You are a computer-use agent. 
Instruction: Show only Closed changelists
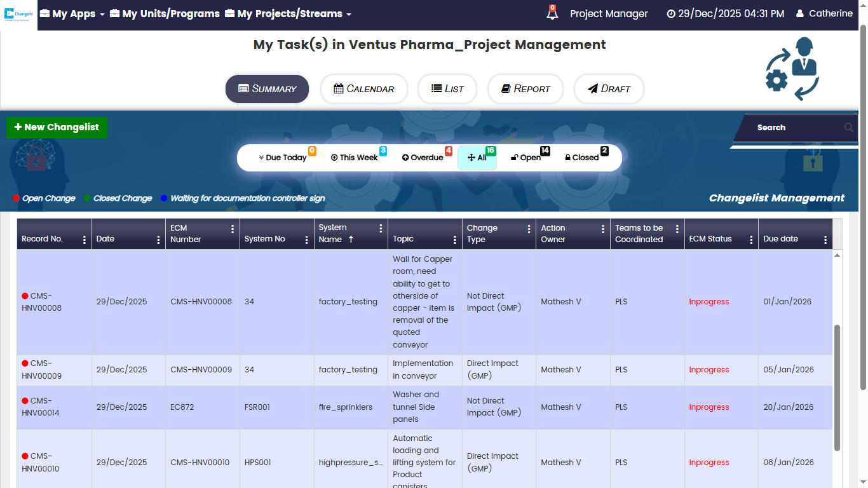point(581,158)
